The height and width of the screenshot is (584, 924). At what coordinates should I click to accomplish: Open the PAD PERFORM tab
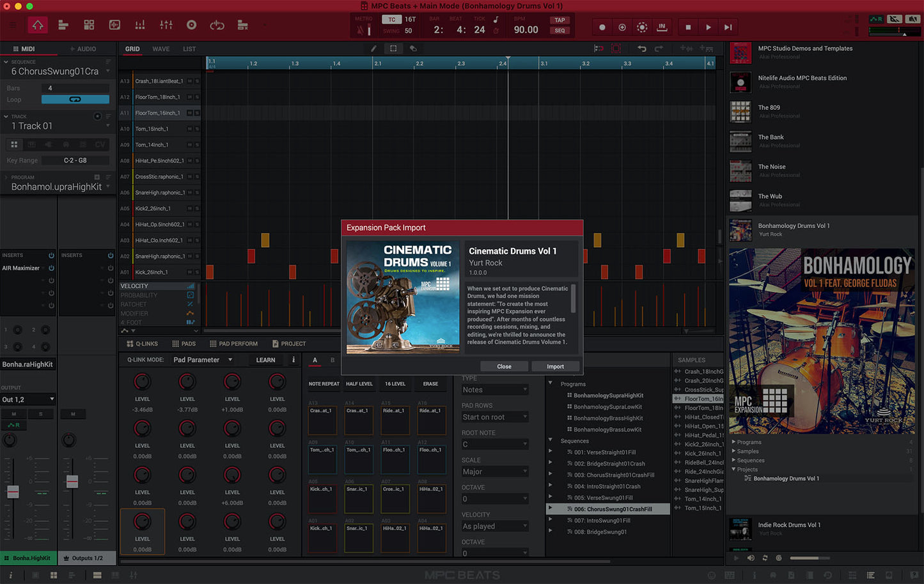point(233,344)
